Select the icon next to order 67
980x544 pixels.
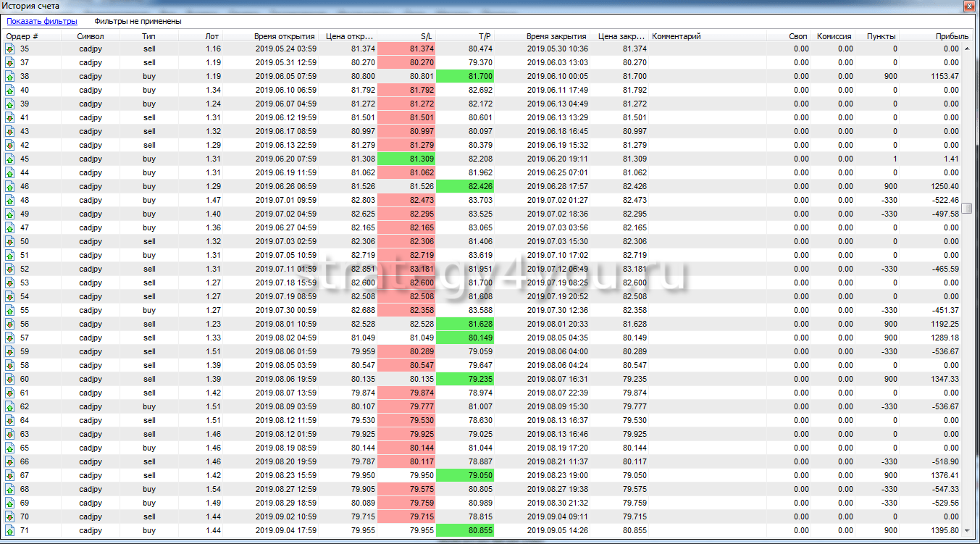[x=10, y=475]
